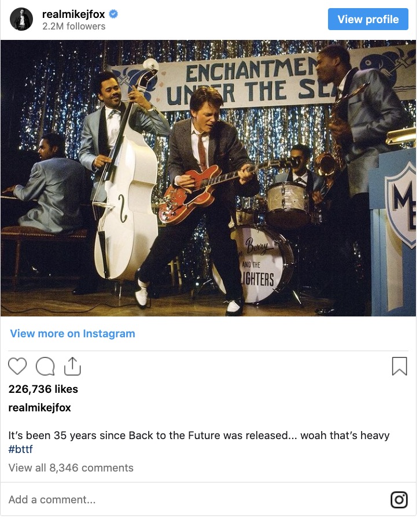Click View more on Instagram link
The image size is (420, 523).
pos(72,334)
